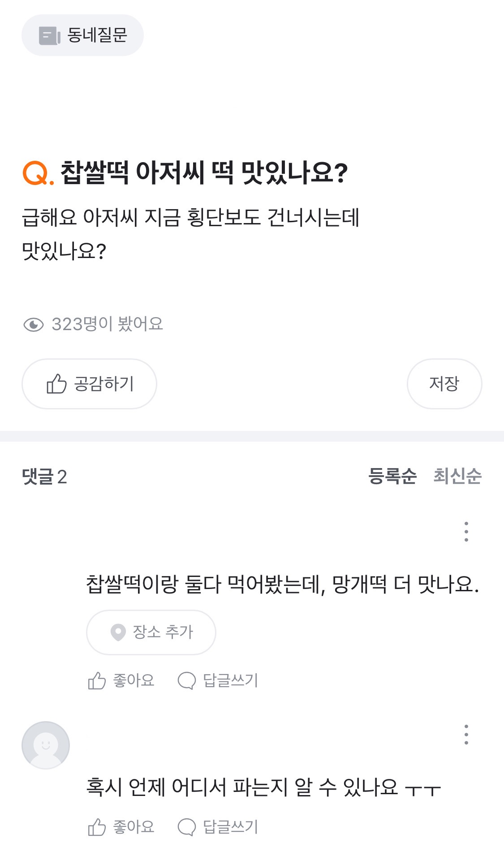Image resolution: width=504 pixels, height=843 pixels.
Task: Click the thumbs-up icon on 공감하기
Action: [56, 384]
